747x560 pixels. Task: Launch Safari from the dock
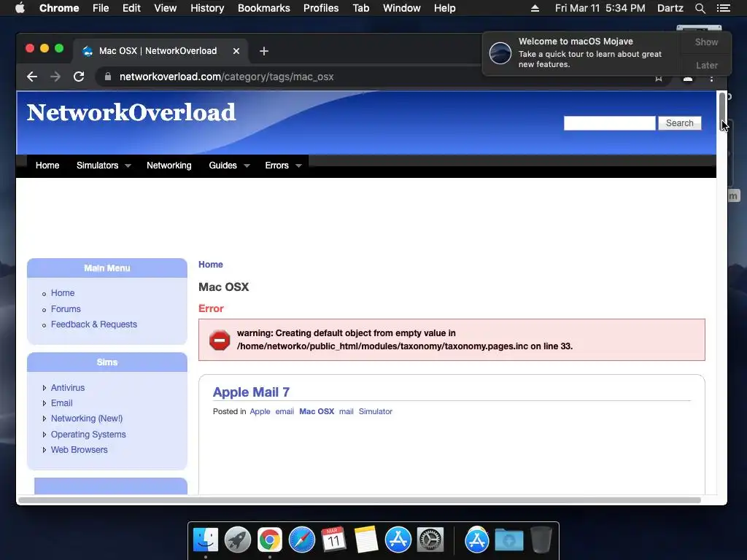coord(301,540)
